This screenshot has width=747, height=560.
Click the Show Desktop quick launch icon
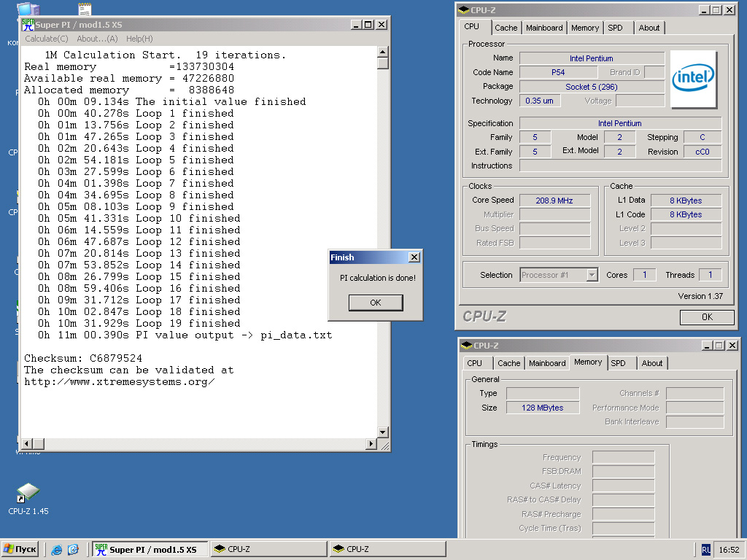[73, 550]
